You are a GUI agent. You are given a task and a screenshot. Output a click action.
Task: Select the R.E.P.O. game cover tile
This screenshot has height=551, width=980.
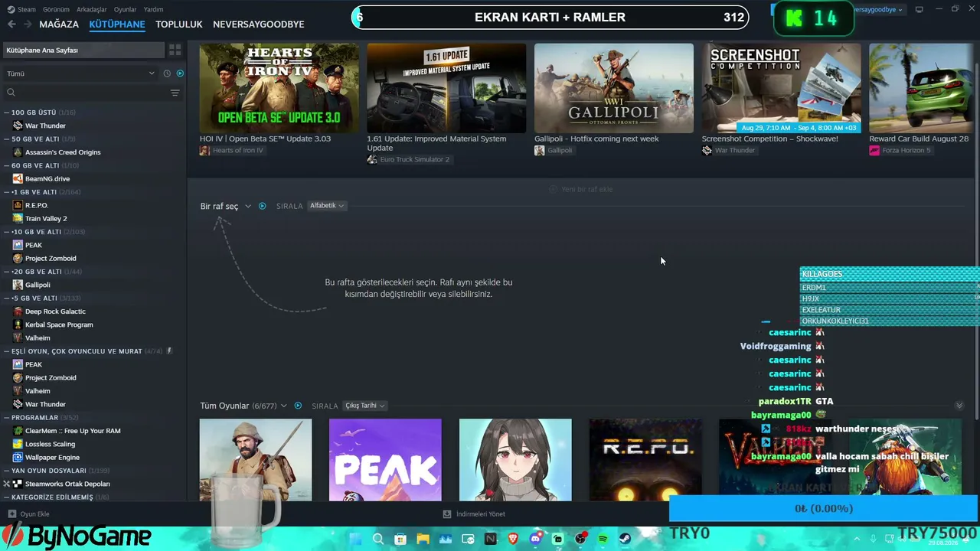click(645, 460)
